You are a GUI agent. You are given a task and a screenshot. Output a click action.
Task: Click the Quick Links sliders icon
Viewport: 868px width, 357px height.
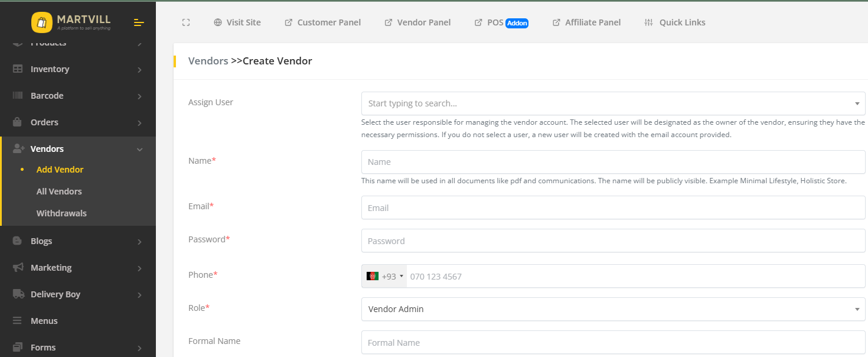[x=649, y=22]
